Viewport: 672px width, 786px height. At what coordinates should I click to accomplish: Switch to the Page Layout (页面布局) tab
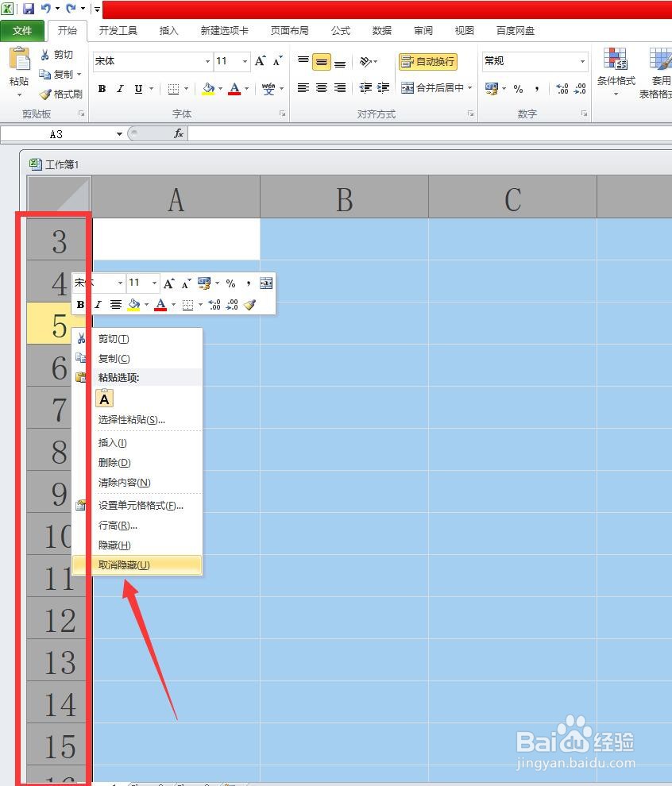click(x=289, y=31)
